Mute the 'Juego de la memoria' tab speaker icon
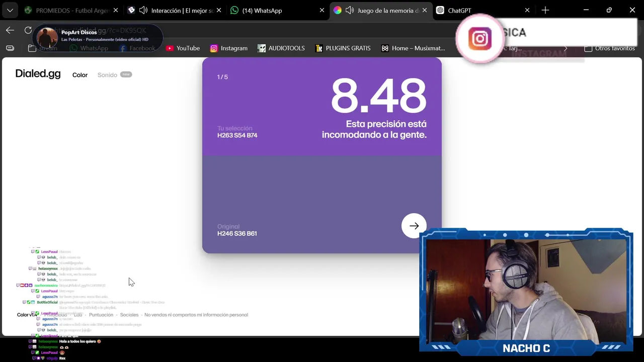644x362 pixels. (350, 10)
